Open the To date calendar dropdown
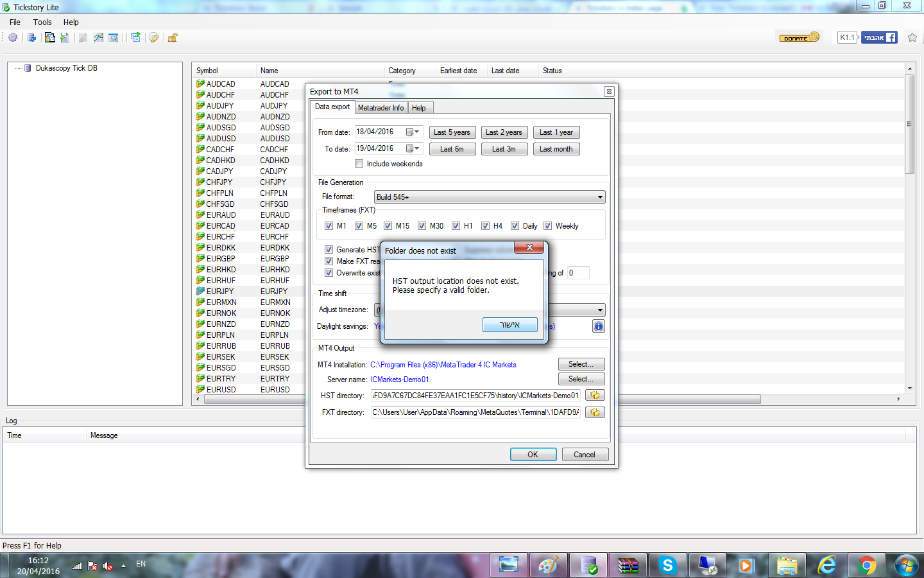Viewport: 924px width, 578px height. click(x=413, y=148)
